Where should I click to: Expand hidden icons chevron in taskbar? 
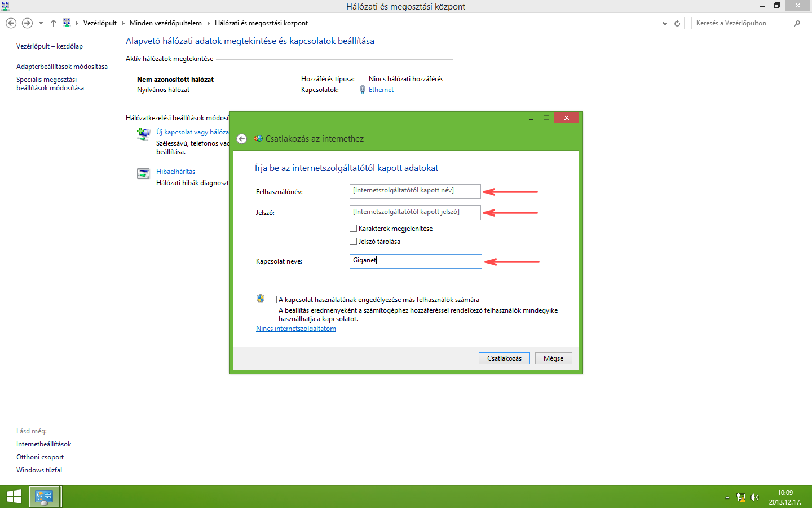[727, 497]
